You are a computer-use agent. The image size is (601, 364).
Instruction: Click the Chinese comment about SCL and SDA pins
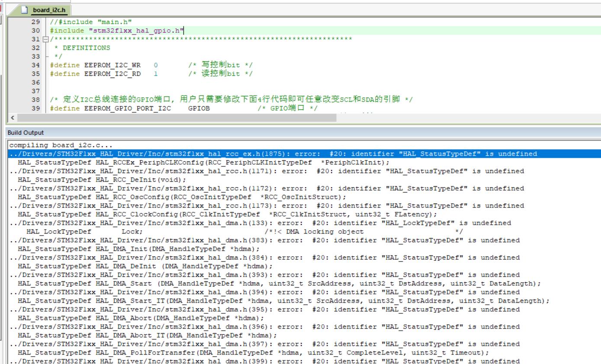tap(231, 100)
